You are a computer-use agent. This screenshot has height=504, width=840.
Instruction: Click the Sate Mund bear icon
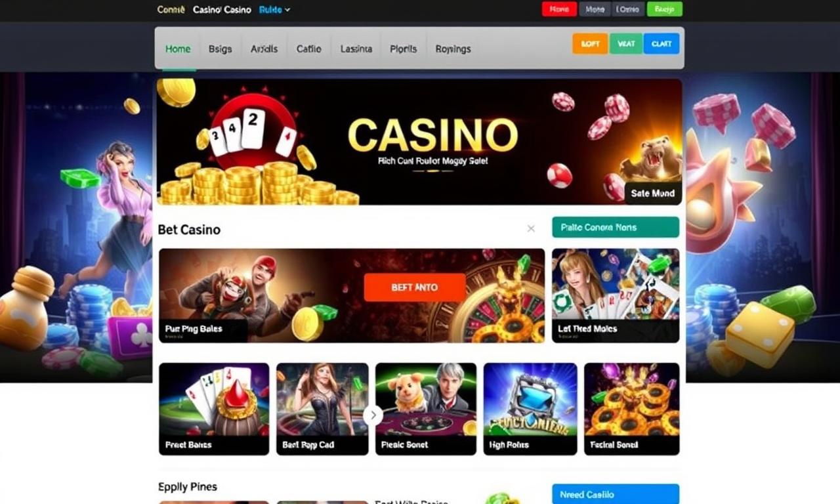coord(652,169)
